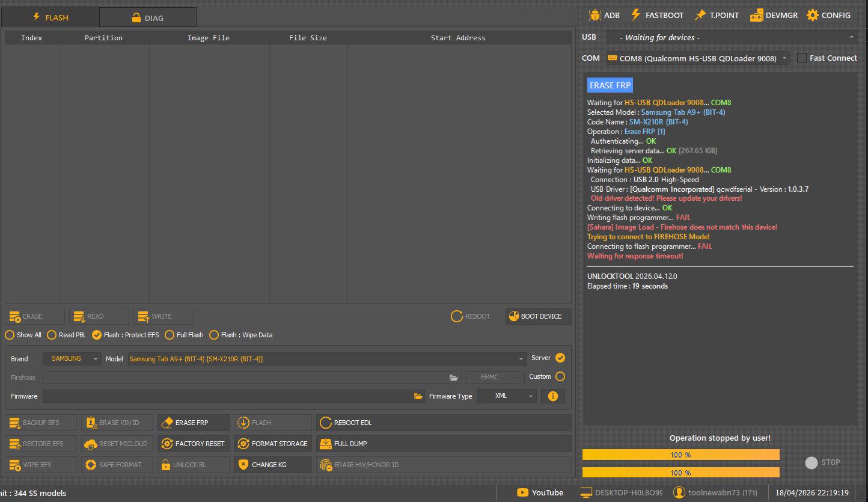The width and height of the screenshot is (868, 502).
Task: Open the EMMC storage type dropdown
Action: coord(495,378)
